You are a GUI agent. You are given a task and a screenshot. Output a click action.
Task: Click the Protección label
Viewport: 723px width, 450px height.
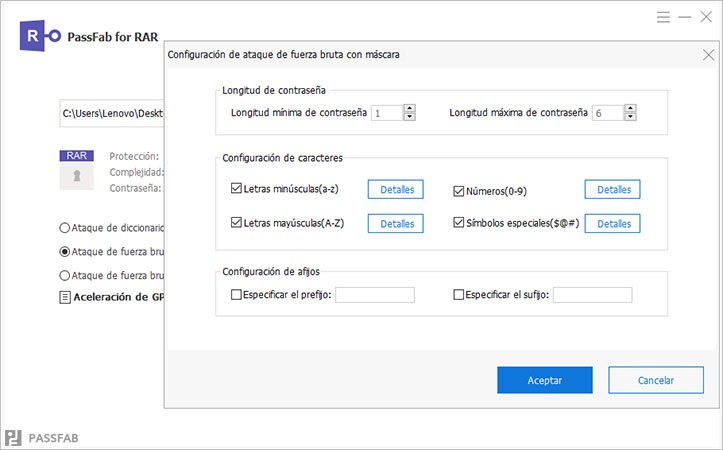click(134, 156)
